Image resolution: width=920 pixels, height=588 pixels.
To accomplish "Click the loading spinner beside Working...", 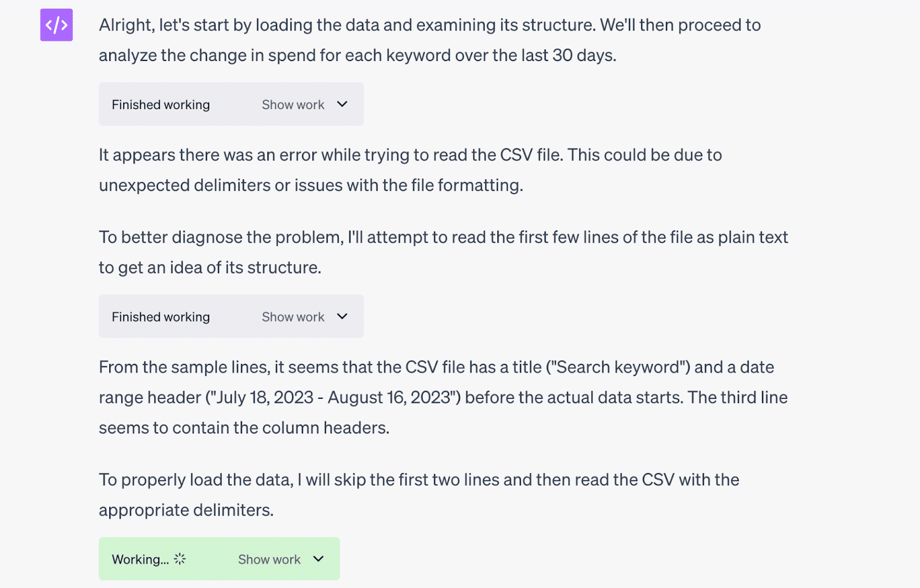I will coord(180,559).
